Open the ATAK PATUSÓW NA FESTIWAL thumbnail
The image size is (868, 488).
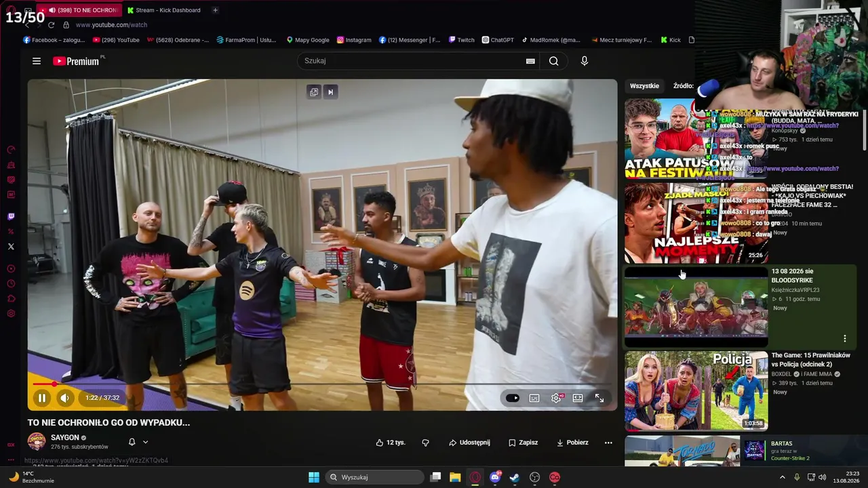point(696,139)
